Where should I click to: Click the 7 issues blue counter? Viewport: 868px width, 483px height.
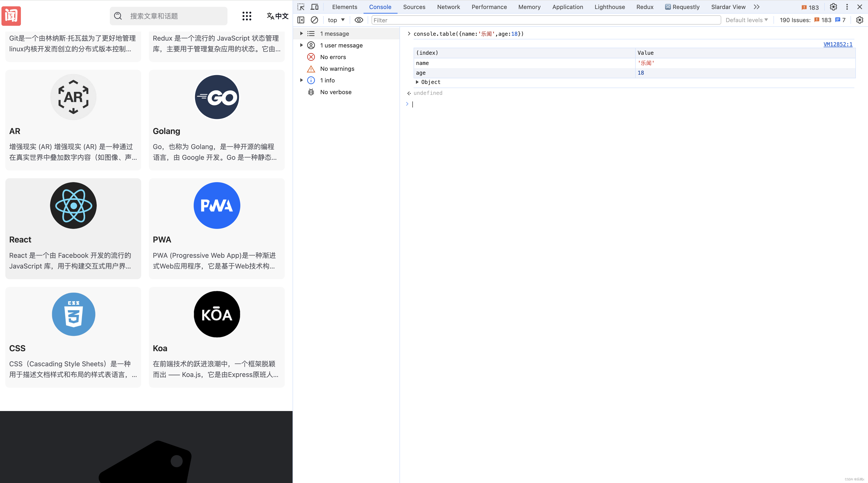click(x=840, y=20)
